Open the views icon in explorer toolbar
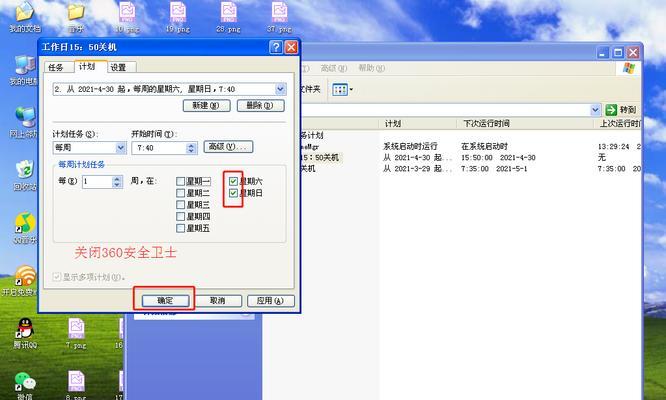Screen dimensions: 666x400 click(x=339, y=90)
